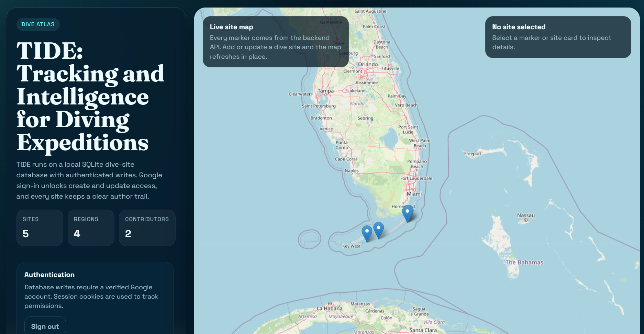Click the La Habana label on the map

(x=329, y=309)
